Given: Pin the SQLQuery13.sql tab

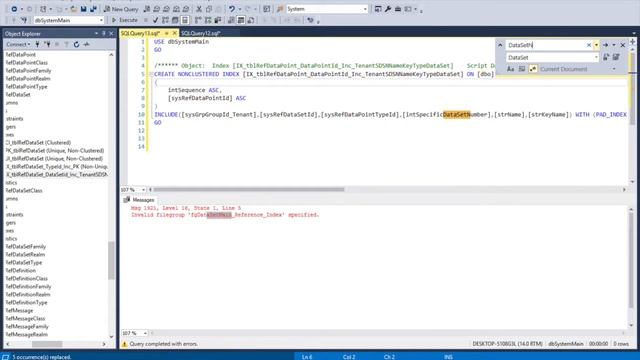Looking at the screenshot, I should click(x=167, y=33).
